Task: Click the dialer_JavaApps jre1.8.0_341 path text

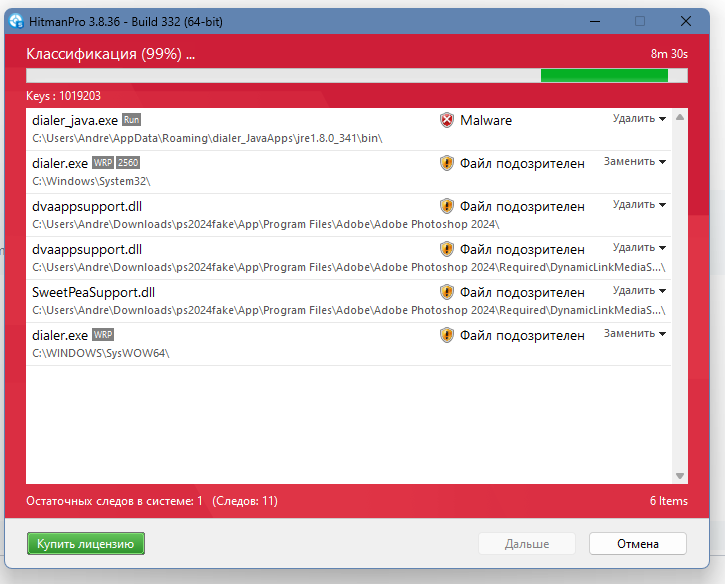Action: [x=207, y=138]
